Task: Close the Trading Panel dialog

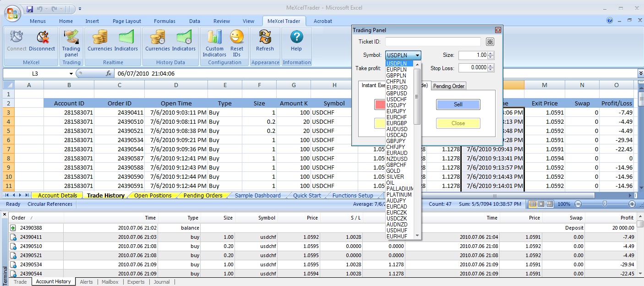Action: point(498,30)
